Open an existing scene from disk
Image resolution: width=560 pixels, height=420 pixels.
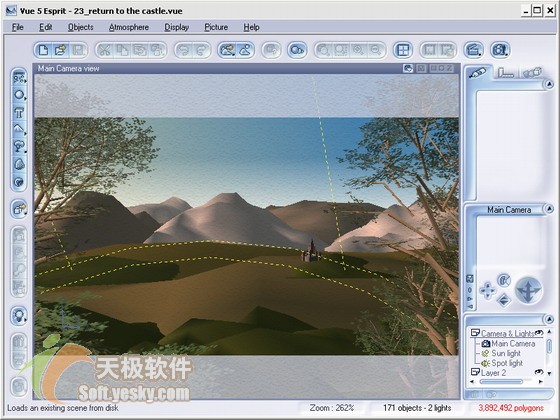pos(61,50)
